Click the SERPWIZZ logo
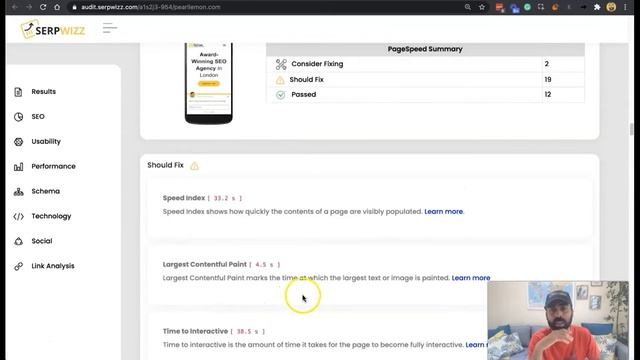Image resolution: width=640 pixels, height=360 pixels. pos(53,29)
